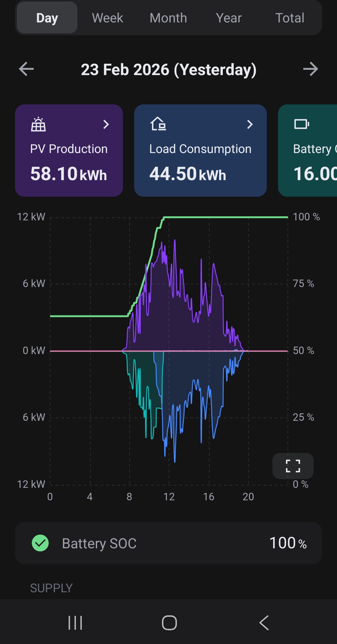Go to the previous day arrow

(26, 69)
